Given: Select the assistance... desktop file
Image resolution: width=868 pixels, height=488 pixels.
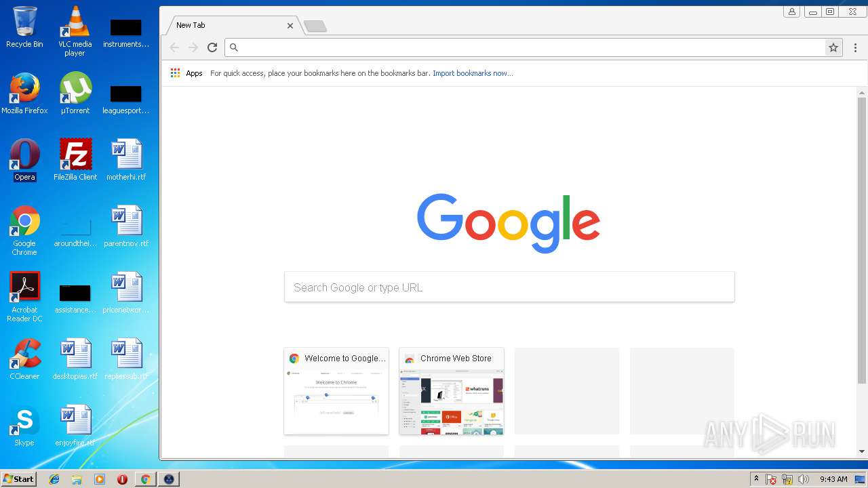Looking at the screenshot, I should coord(75,298).
